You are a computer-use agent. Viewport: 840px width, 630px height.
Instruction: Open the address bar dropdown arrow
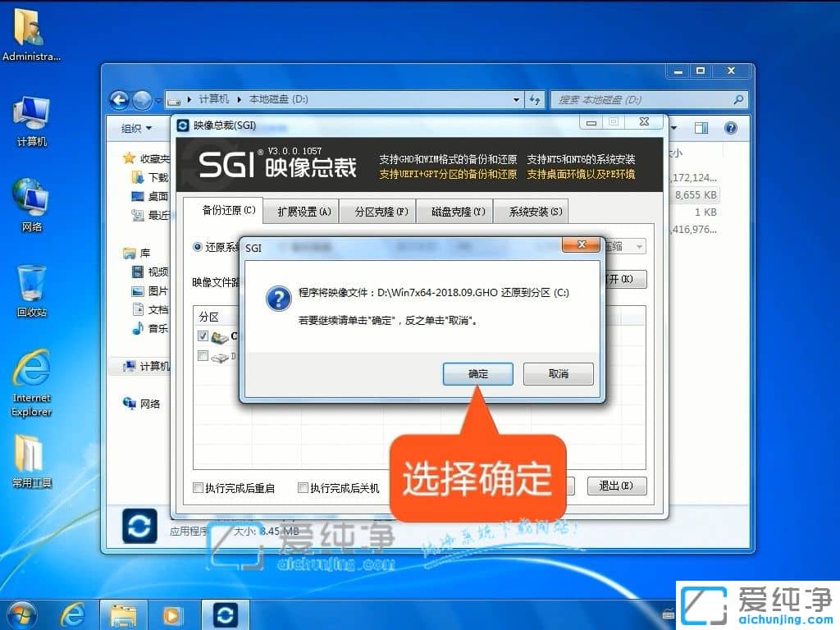[x=515, y=98]
